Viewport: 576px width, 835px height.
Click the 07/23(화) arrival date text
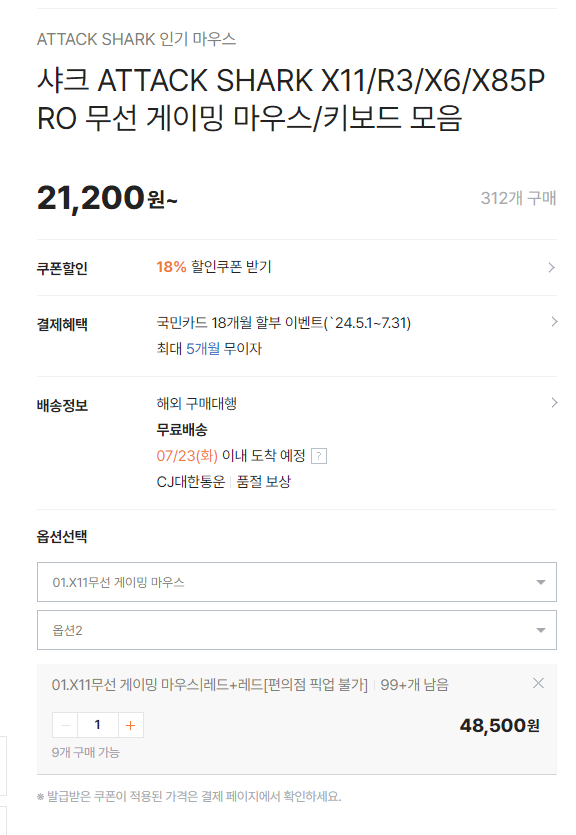coord(187,456)
